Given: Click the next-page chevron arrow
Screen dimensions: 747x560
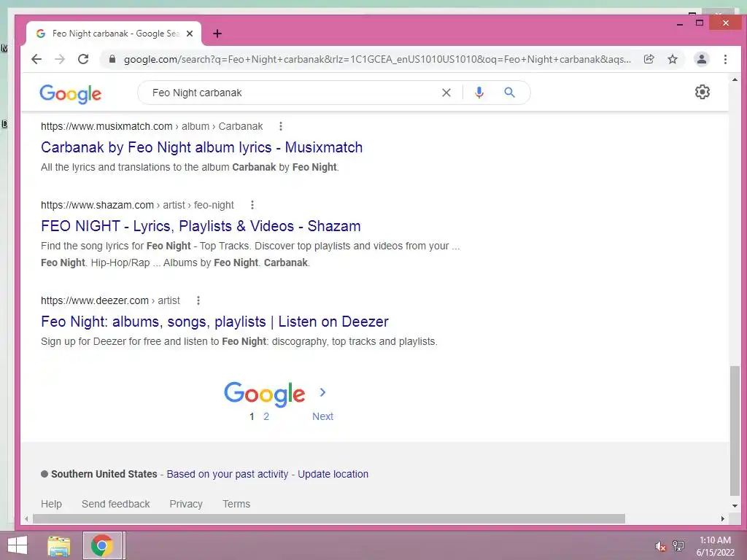Looking at the screenshot, I should (x=322, y=392).
